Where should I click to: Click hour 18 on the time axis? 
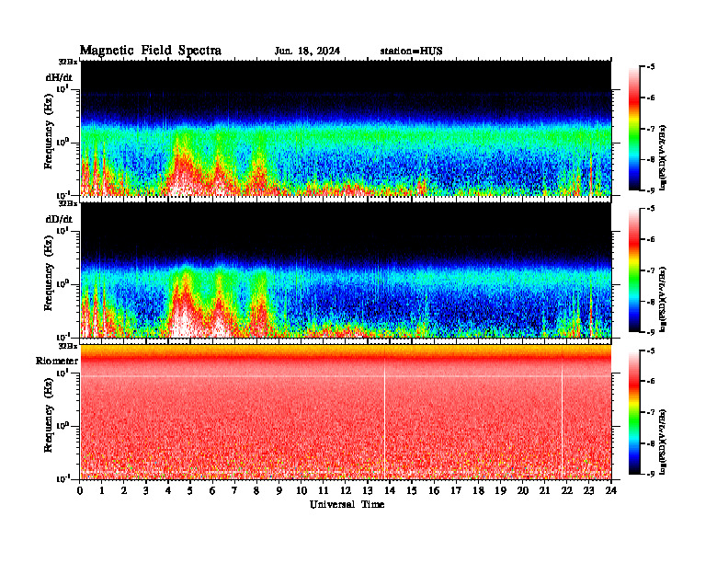(478, 490)
